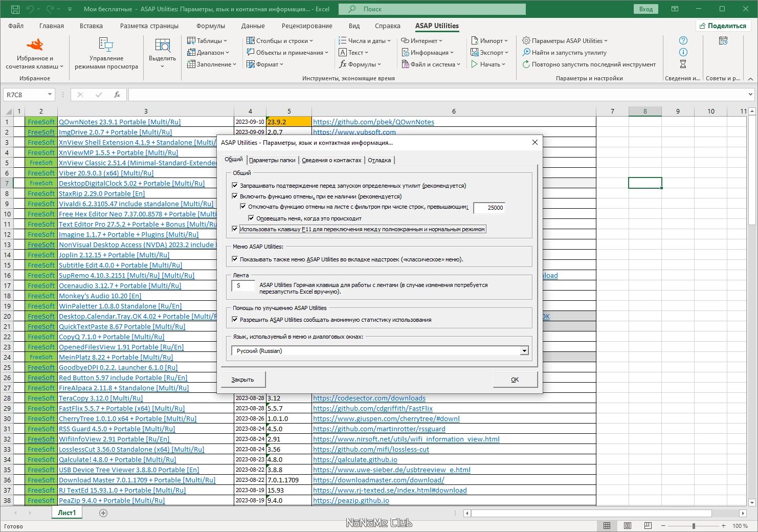Switch to Отладка tab

click(x=379, y=160)
